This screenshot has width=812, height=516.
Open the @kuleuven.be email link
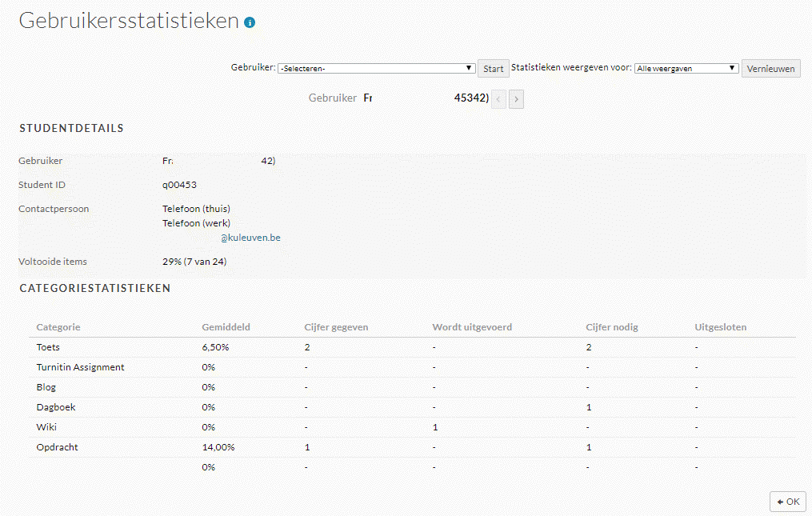point(250,238)
